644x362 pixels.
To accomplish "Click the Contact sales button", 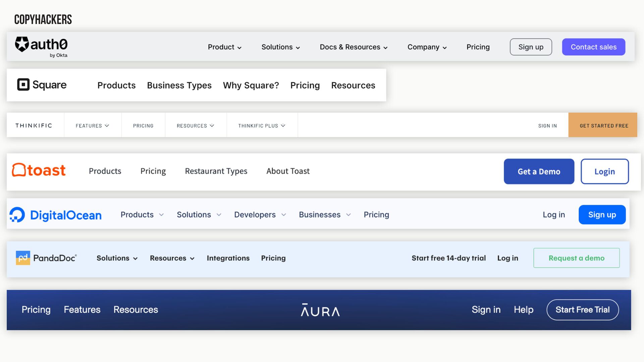I will [594, 47].
